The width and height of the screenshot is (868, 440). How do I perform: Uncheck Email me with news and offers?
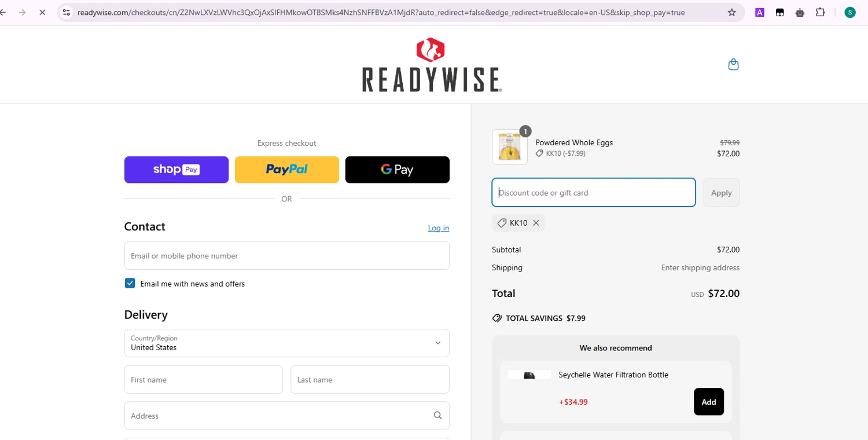click(130, 283)
